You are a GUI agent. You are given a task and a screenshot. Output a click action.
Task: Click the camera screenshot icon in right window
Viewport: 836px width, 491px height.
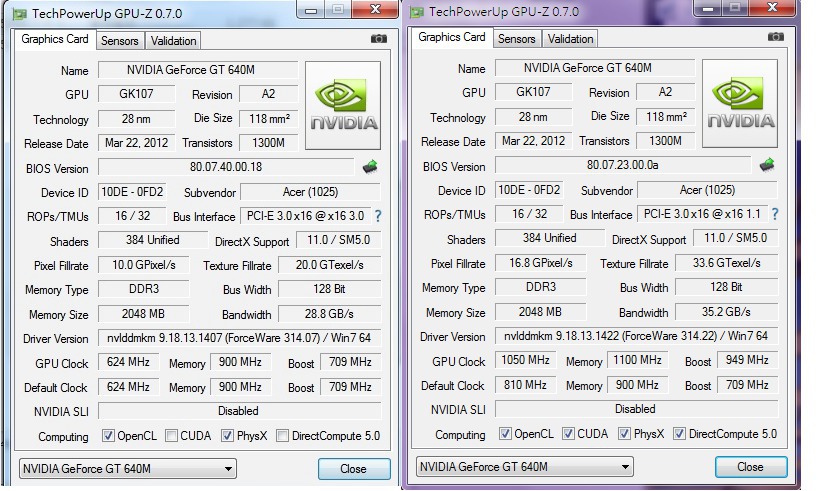click(776, 36)
